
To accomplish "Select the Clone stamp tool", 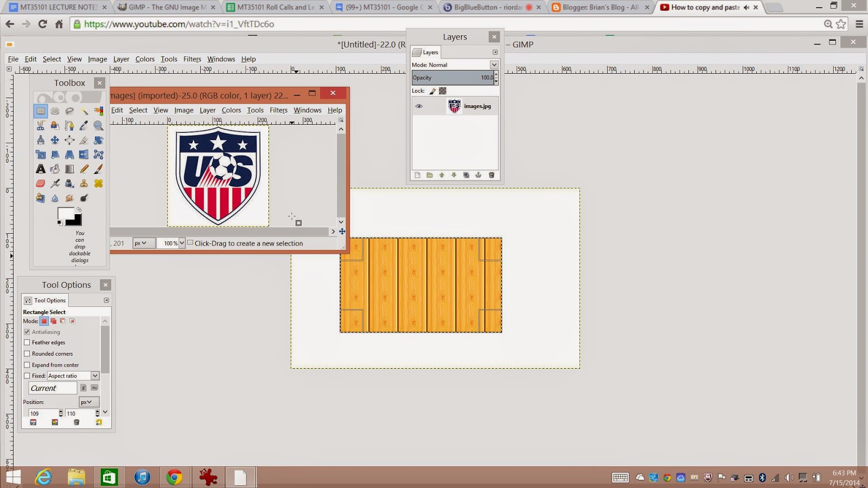I will (x=84, y=183).
